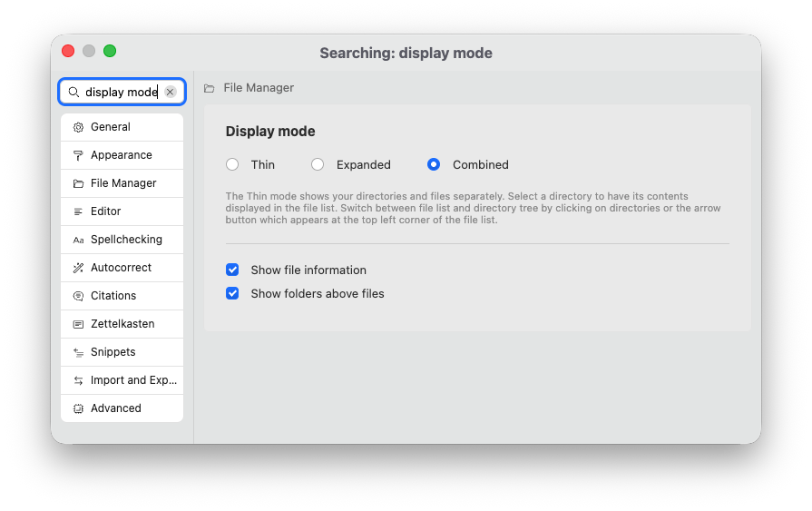The width and height of the screenshot is (812, 511).
Task: Select the Expanded display mode radio button
Action: pyautogui.click(x=318, y=164)
